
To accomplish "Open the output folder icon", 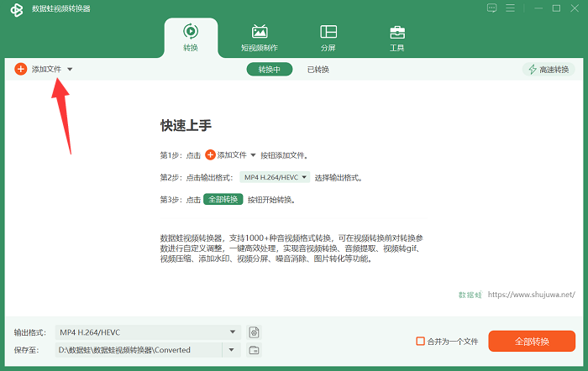I will pos(255,350).
